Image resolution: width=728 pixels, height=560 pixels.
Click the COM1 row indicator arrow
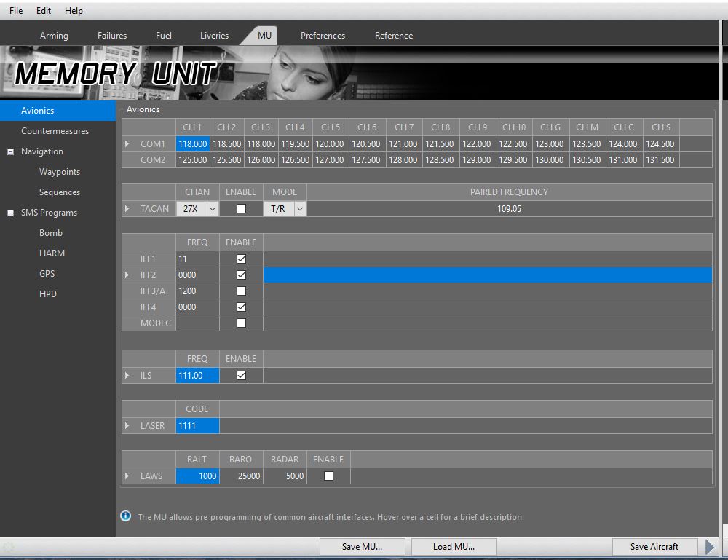tap(127, 144)
